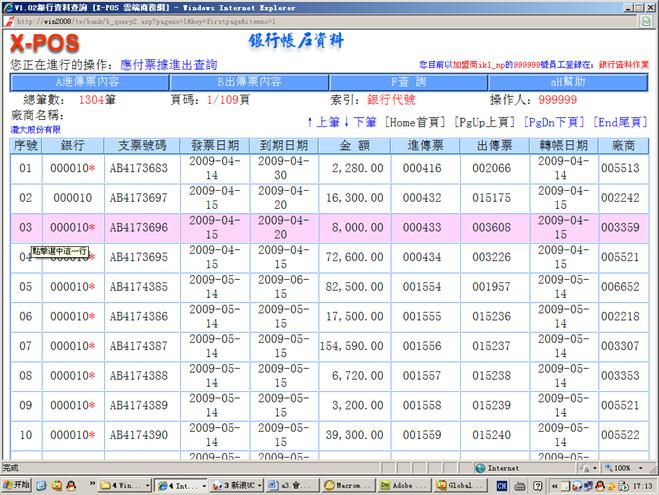
Task: Open the A進傳票內容 menu
Action: pos(88,82)
